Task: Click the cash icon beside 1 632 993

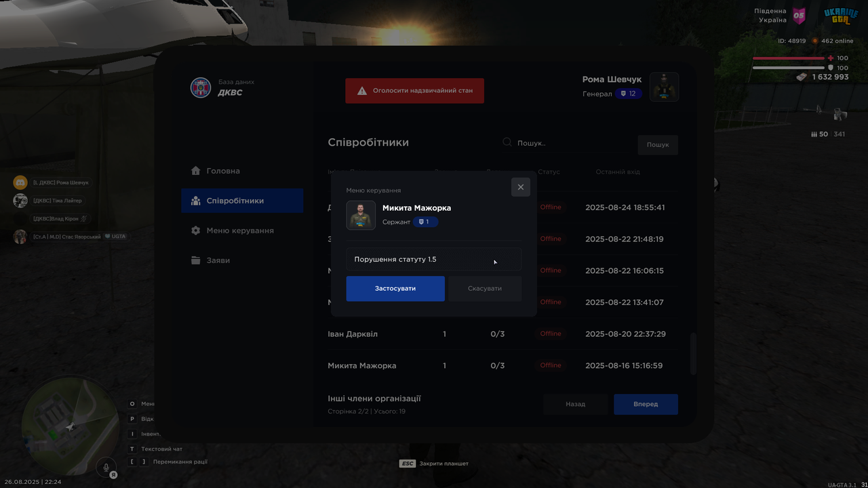Action: (803, 77)
